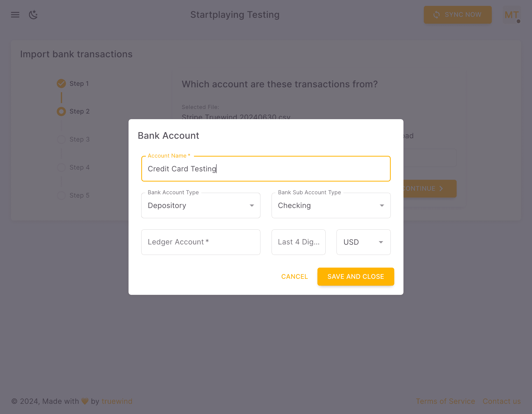
Task: Click Save and Close button
Action: 356,277
